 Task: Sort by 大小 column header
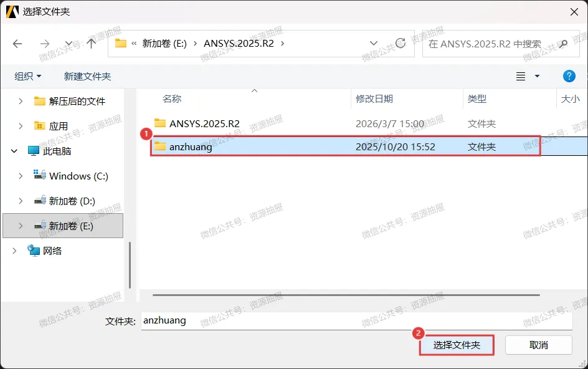click(x=570, y=98)
